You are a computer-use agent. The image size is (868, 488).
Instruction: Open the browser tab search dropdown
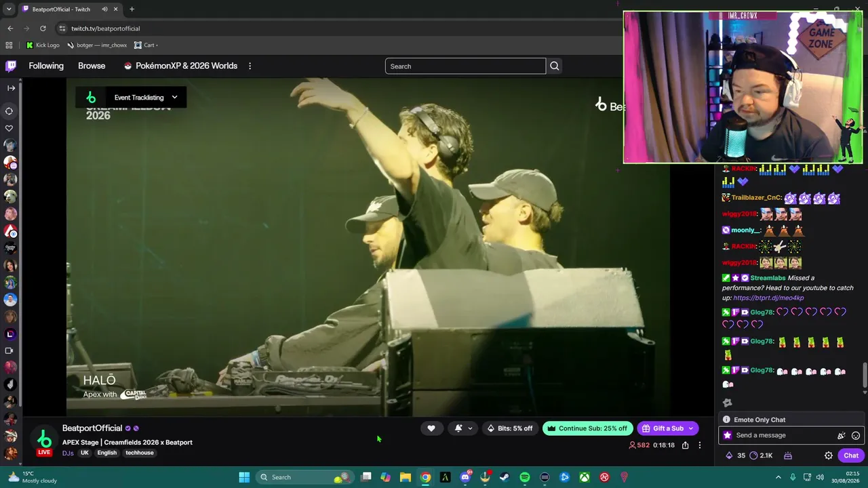pos(9,9)
